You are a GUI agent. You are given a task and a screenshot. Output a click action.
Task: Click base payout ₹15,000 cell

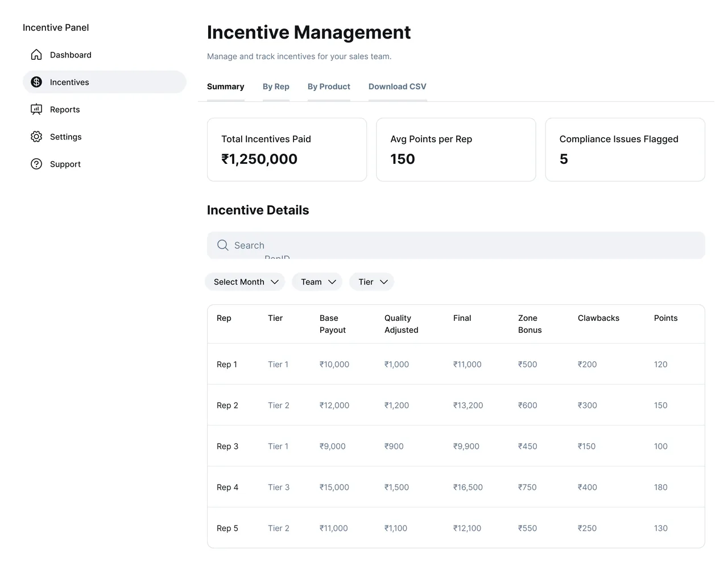(334, 487)
